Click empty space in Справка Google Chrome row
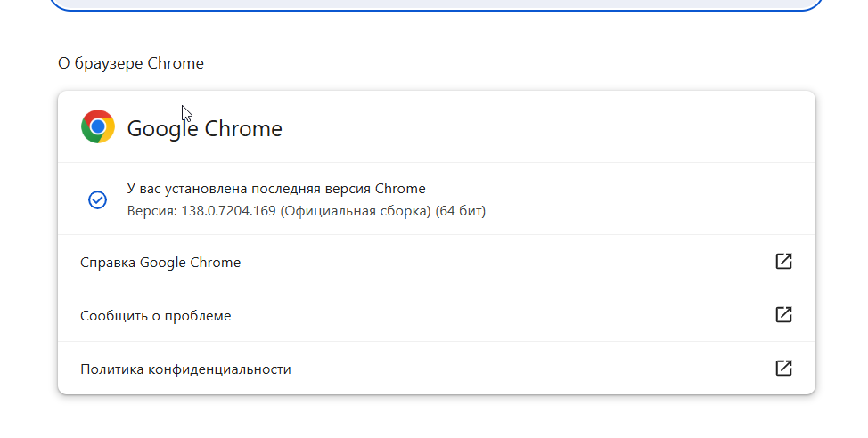 point(498,262)
